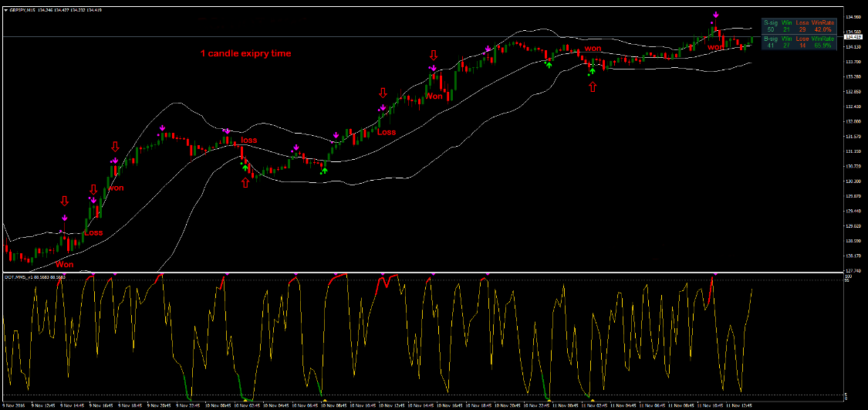Click the 11 Nov 08:45 time label
The height and width of the screenshot is (410, 868).
[x=682, y=405]
